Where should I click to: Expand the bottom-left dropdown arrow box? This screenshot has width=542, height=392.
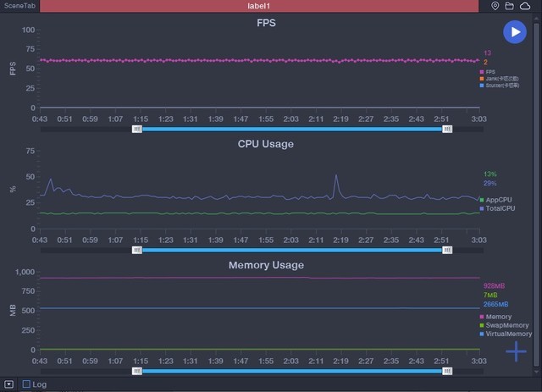(8, 384)
